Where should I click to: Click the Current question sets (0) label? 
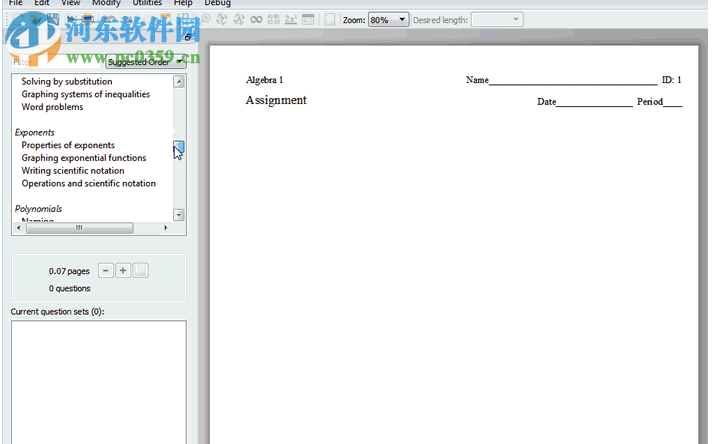pos(57,311)
